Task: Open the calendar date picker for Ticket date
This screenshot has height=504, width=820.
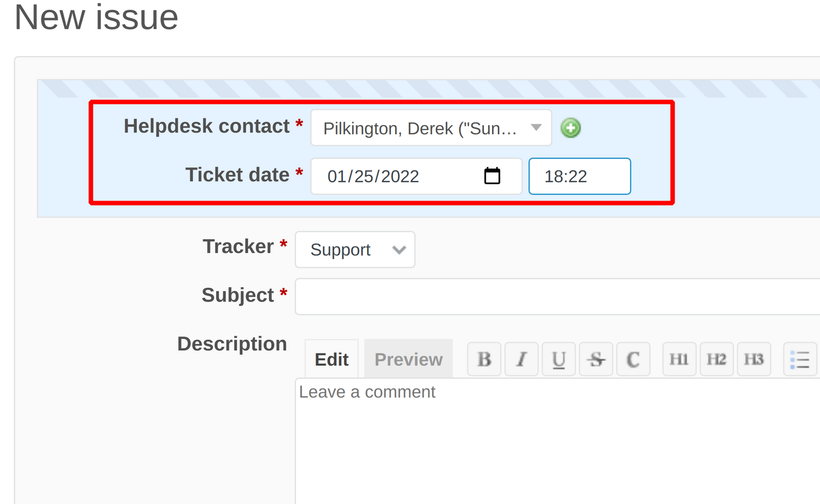Action: (x=492, y=175)
